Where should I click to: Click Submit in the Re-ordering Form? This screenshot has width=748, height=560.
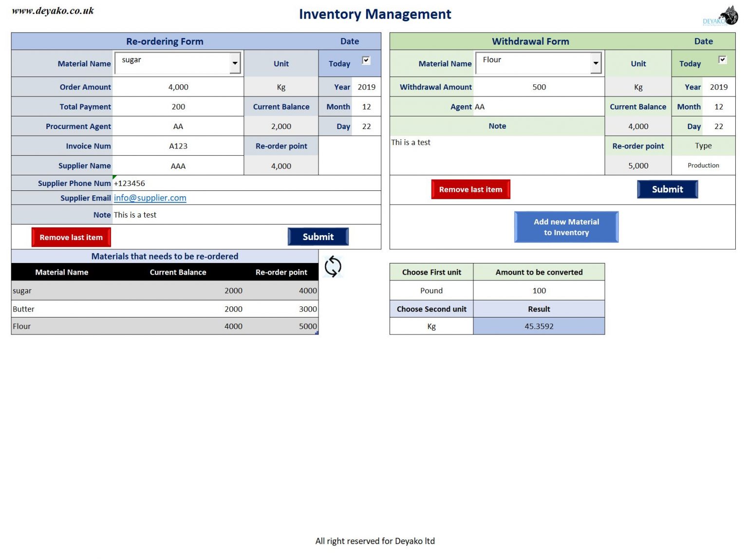click(318, 237)
